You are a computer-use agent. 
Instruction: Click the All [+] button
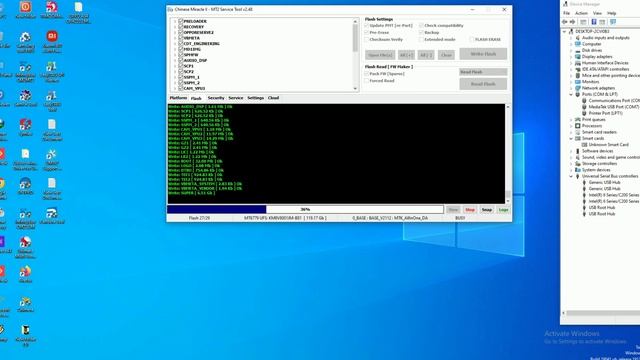pos(406,55)
